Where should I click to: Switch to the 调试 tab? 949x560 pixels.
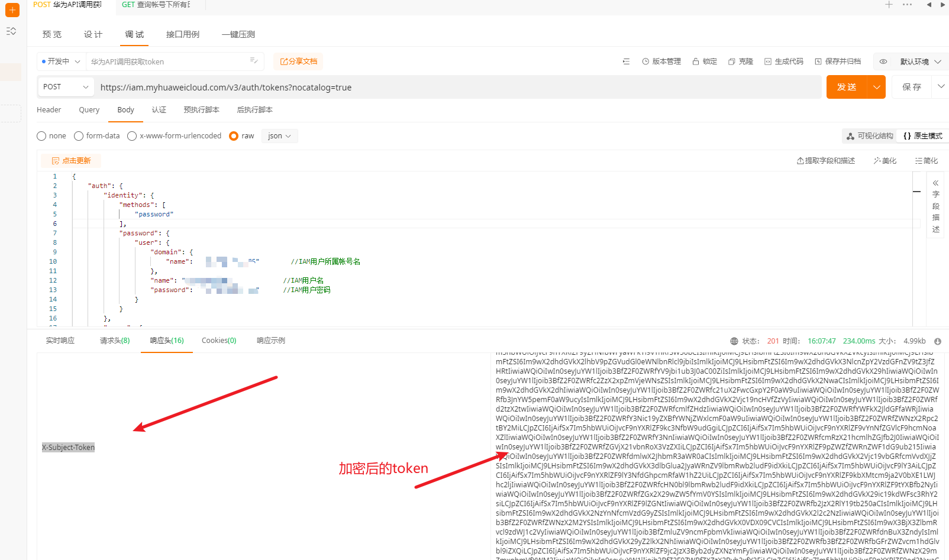[134, 34]
